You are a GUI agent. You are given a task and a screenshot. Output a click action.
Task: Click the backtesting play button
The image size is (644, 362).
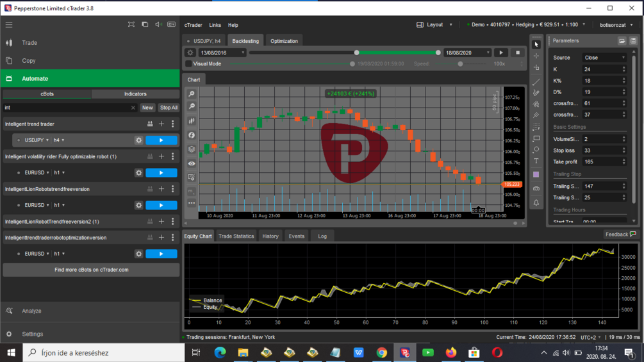(501, 53)
